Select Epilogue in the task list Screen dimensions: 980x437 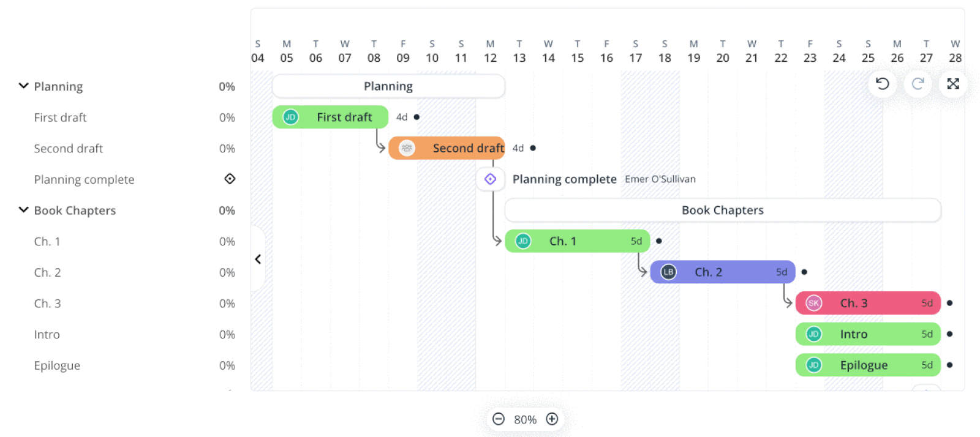[x=57, y=365]
